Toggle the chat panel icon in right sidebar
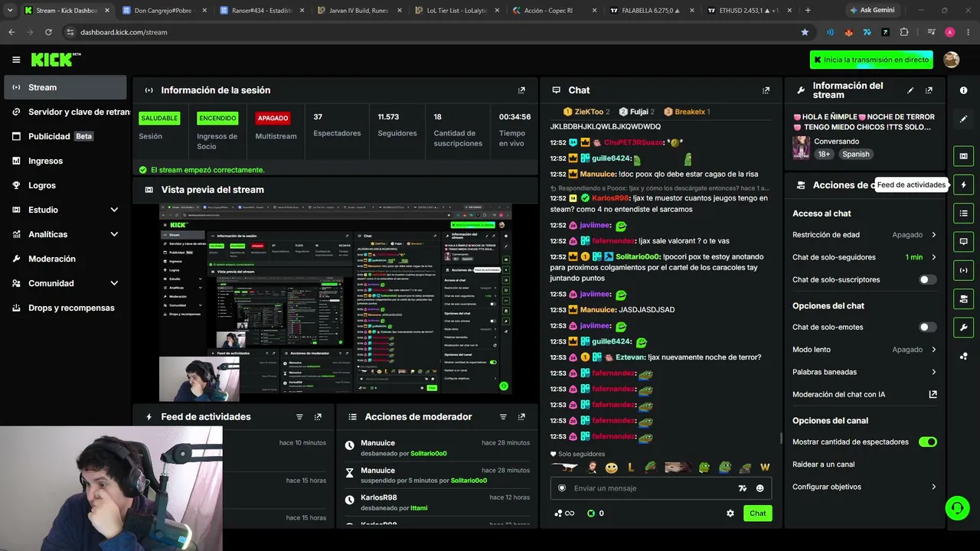This screenshot has height=551, width=980. pyautogui.click(x=963, y=242)
